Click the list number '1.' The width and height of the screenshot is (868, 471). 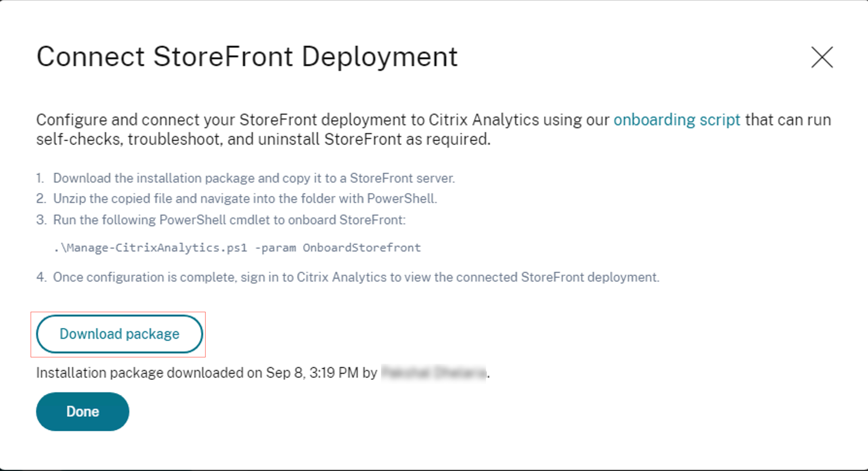click(40, 178)
